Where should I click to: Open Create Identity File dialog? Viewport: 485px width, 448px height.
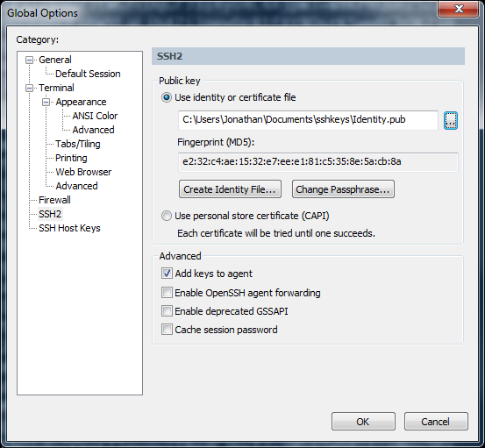(230, 189)
